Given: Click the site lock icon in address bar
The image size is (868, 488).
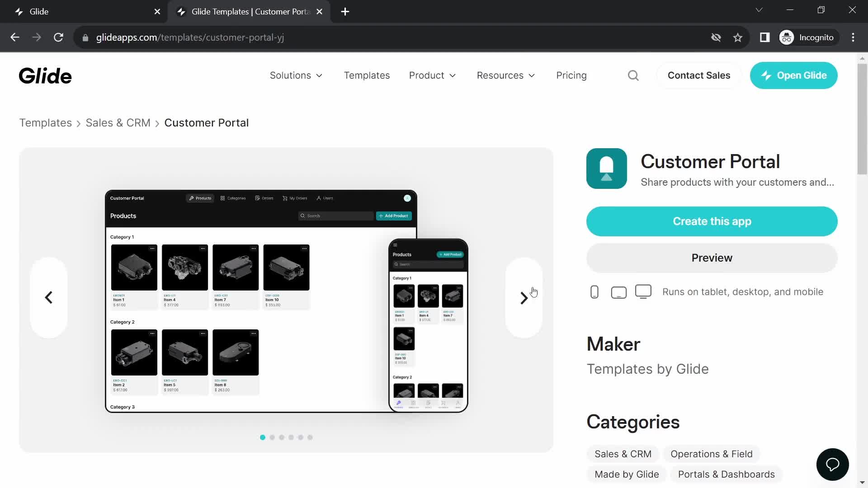Looking at the screenshot, I should pos(85,38).
